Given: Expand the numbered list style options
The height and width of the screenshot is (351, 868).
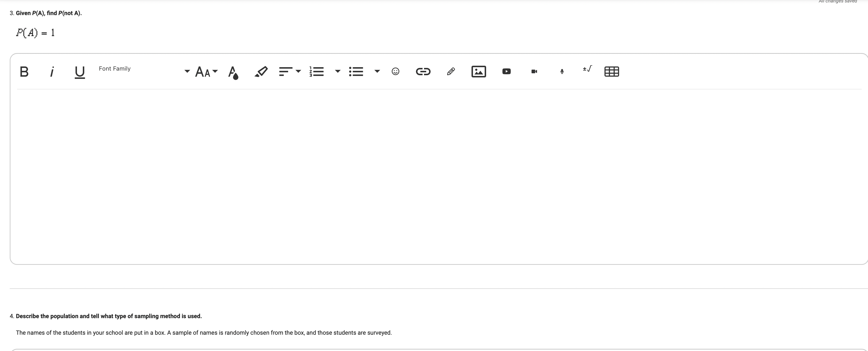Looking at the screenshot, I should click(338, 71).
